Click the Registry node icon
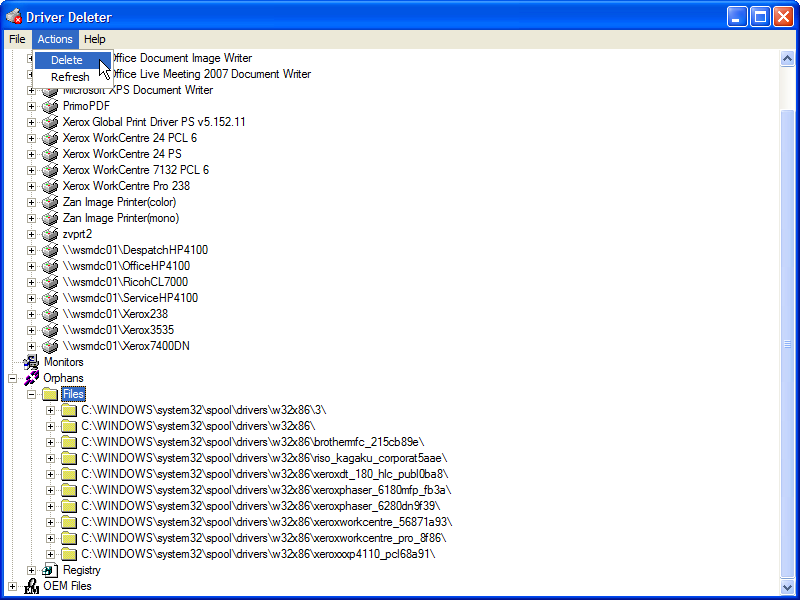Screen dimensions: 800x600 coord(49,569)
